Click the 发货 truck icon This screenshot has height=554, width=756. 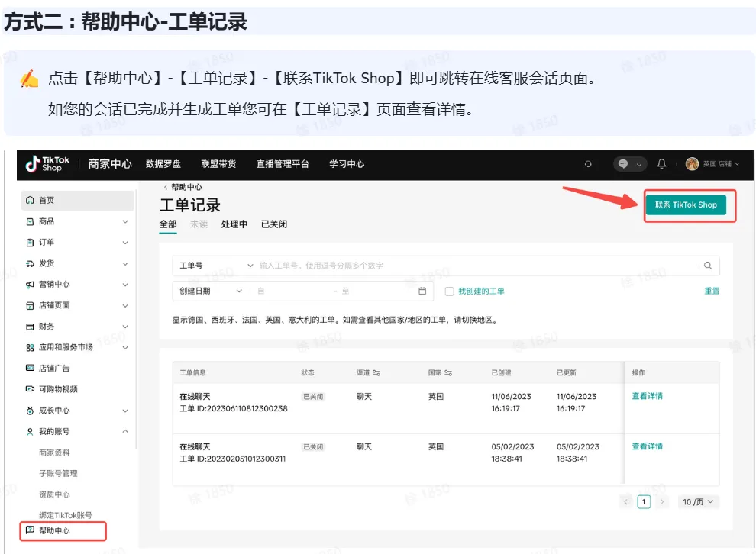click(x=30, y=263)
